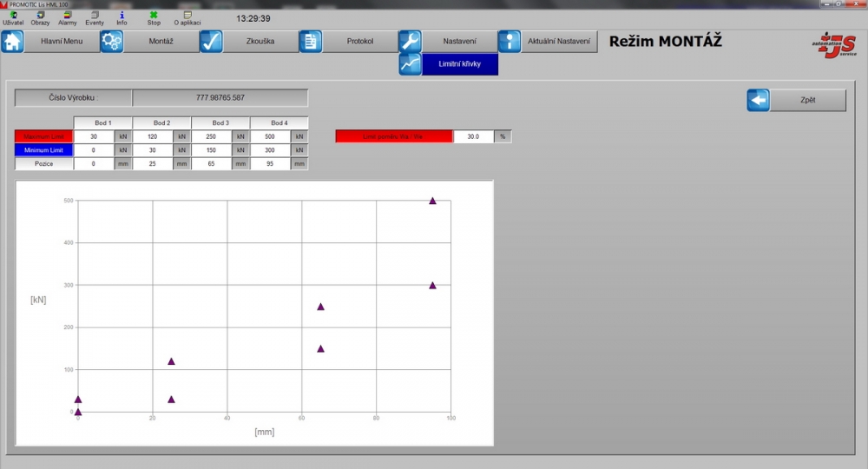Click the info icon for Aktuální Nastavení

pyautogui.click(x=510, y=42)
